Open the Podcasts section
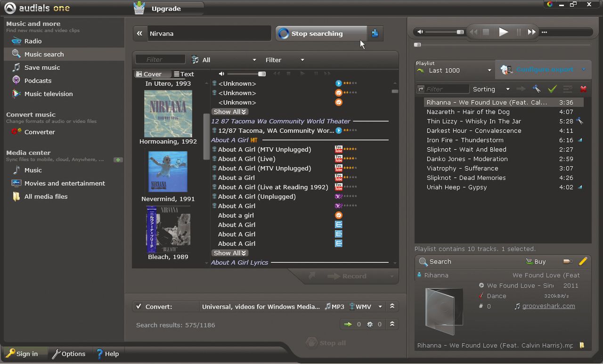603x364 pixels. point(38,81)
